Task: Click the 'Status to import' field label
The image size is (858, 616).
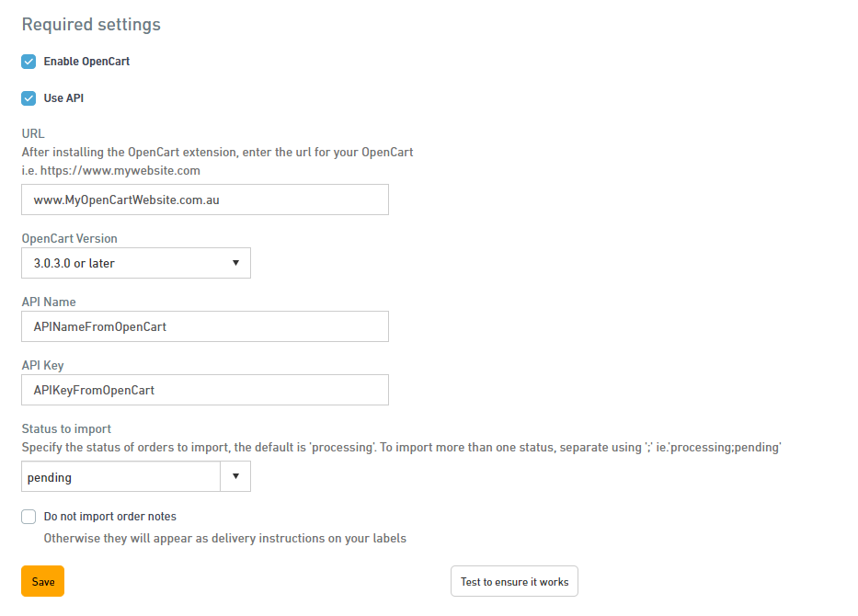Action: (x=66, y=428)
